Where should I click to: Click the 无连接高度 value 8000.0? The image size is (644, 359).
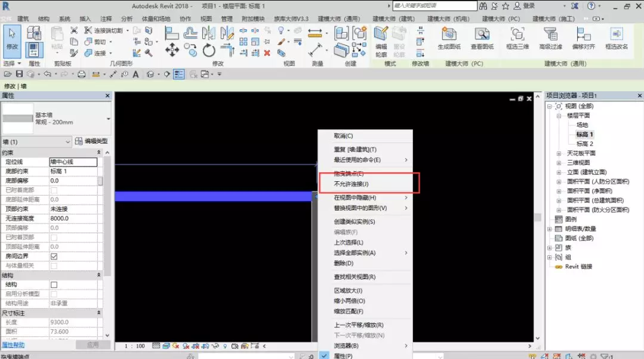tap(73, 219)
